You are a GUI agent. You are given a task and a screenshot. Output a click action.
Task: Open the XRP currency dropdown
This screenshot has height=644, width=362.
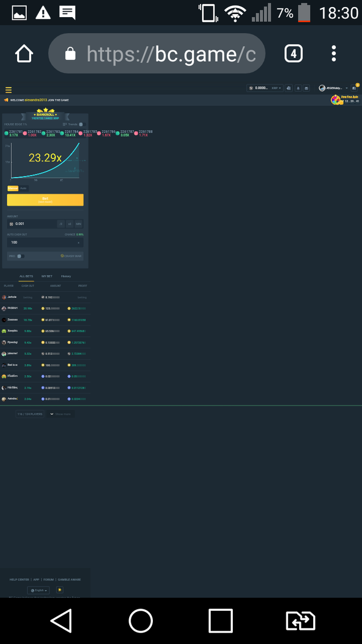pyautogui.click(x=277, y=88)
